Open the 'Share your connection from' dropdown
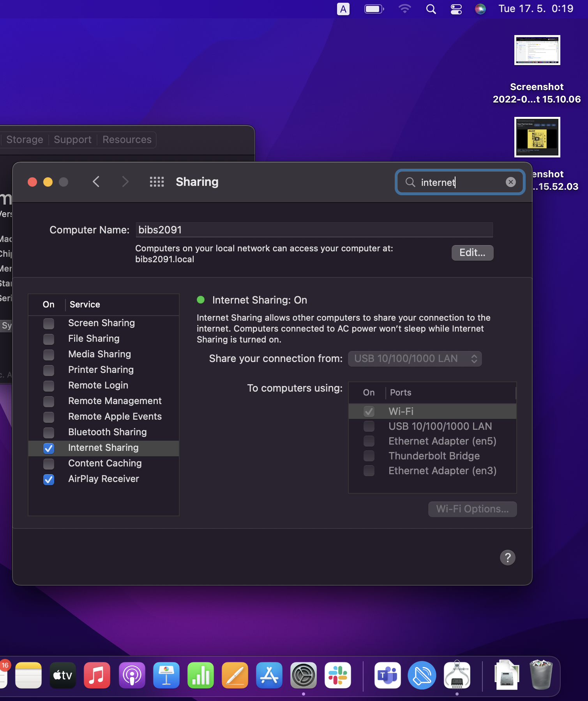Screen dimensions: 588x701 [x=415, y=358]
